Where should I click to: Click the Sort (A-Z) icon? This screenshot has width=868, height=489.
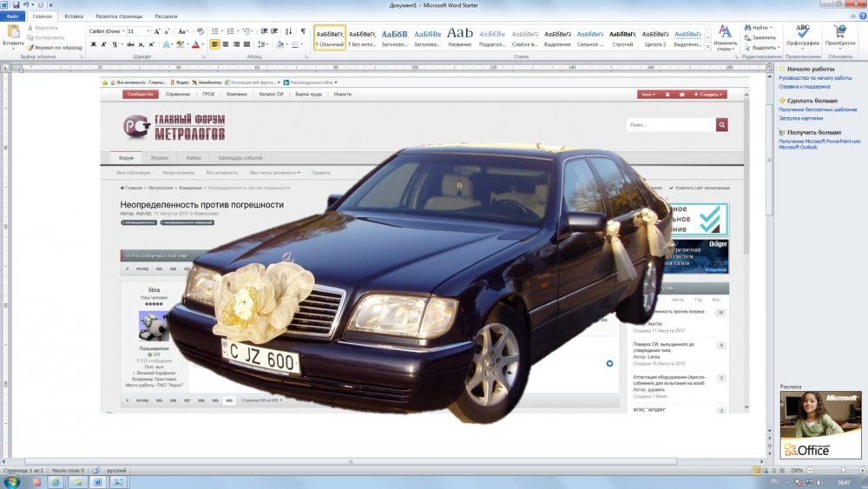pyautogui.click(x=288, y=31)
